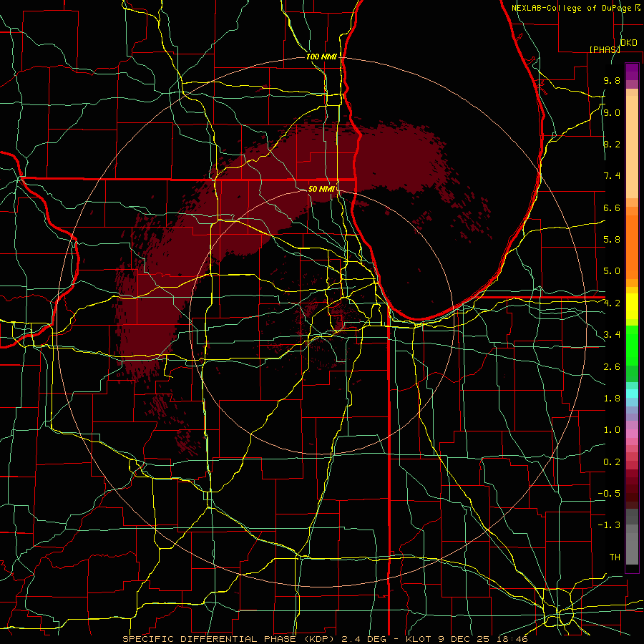The height and width of the screenshot is (644, 644).
Task: Click the 9.8 legend value
Action: 612,80
